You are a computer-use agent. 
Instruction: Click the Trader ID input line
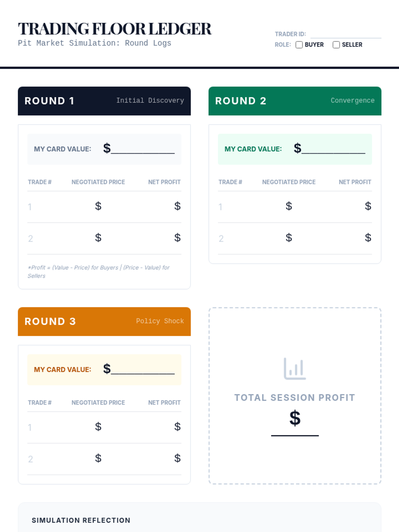pos(346,34)
